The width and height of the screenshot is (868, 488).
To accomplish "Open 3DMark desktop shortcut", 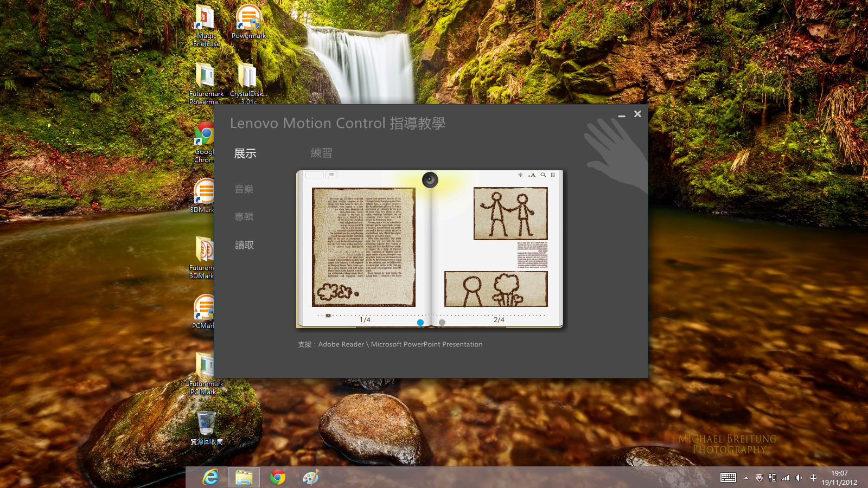I will pos(203,196).
